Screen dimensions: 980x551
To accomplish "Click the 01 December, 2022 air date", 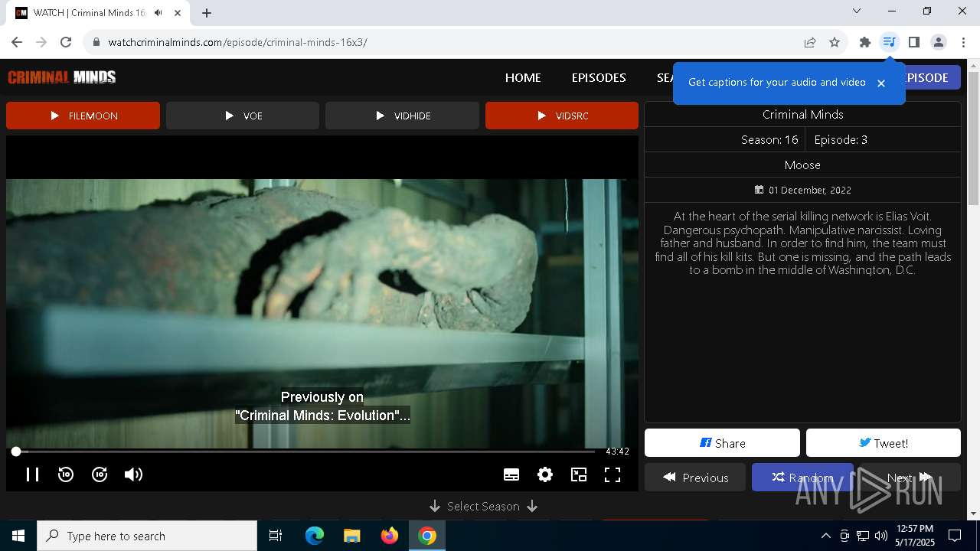I will (x=802, y=190).
